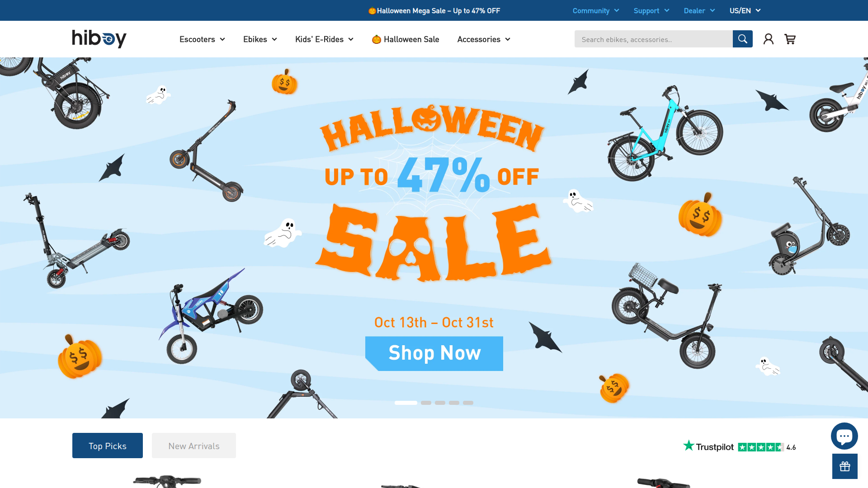This screenshot has width=868, height=488.
Task: Open the shopping cart icon
Action: [x=790, y=39]
